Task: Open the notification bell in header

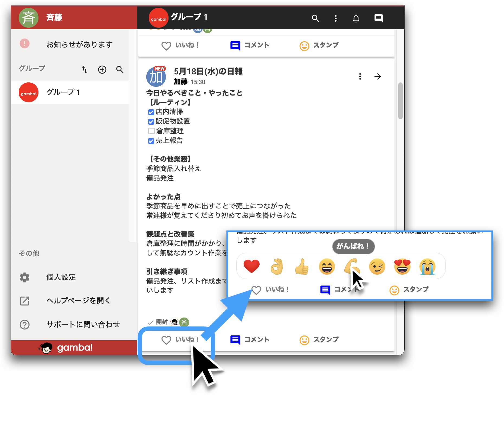Action: pos(356,18)
